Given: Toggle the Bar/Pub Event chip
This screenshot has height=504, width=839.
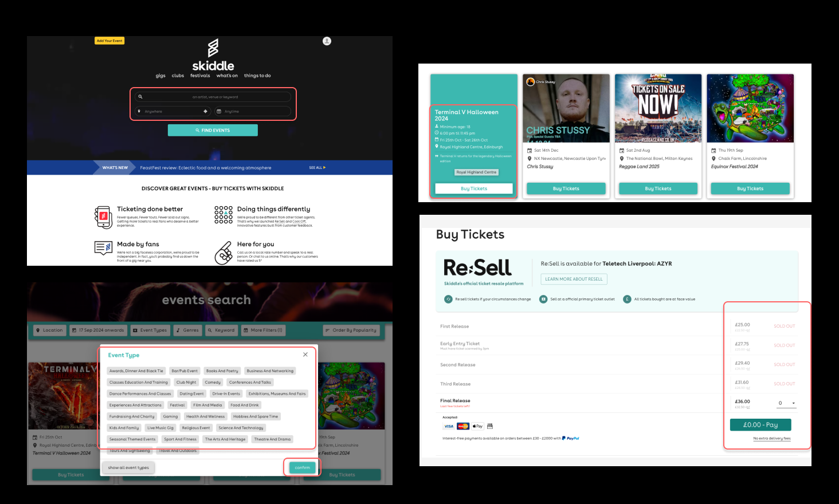Looking at the screenshot, I should 185,371.
